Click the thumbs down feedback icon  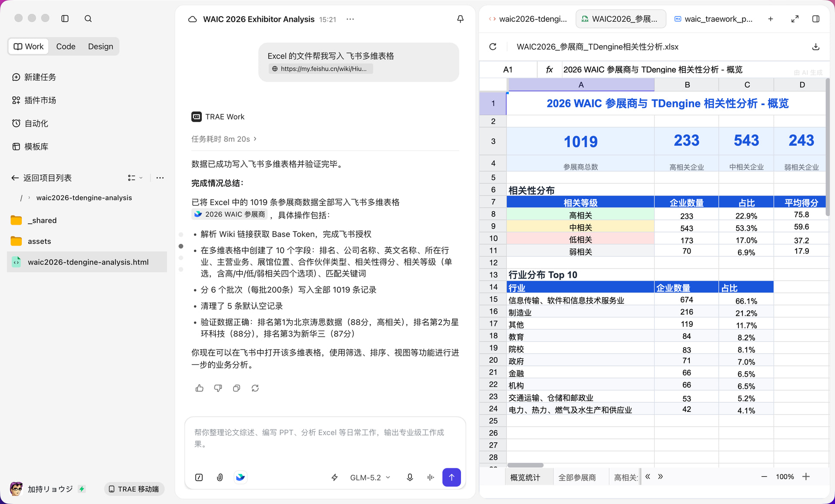218,388
